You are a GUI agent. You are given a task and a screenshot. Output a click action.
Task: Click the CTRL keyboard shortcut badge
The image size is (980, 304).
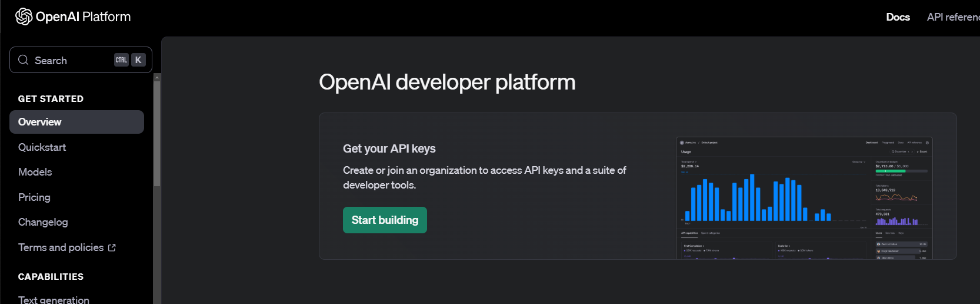coord(121,60)
